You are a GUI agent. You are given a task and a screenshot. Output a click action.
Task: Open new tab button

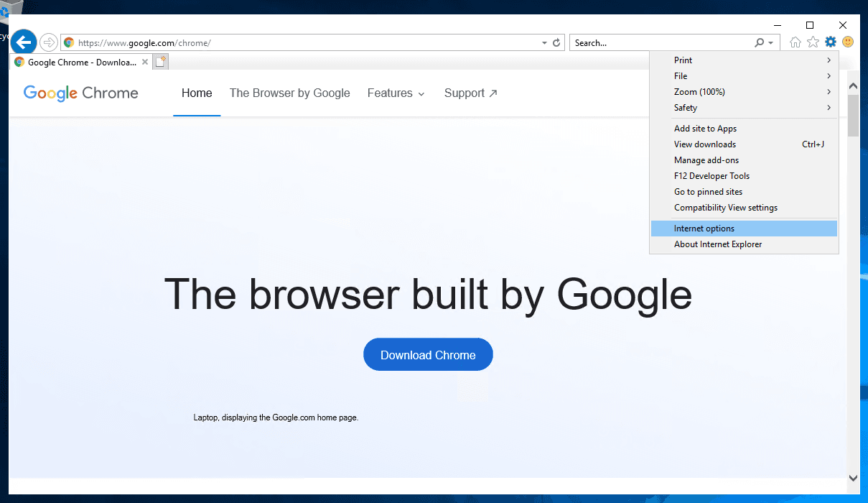click(x=161, y=62)
